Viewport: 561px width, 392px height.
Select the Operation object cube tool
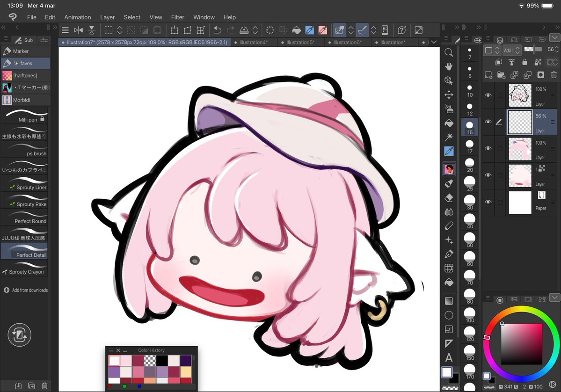(449, 80)
